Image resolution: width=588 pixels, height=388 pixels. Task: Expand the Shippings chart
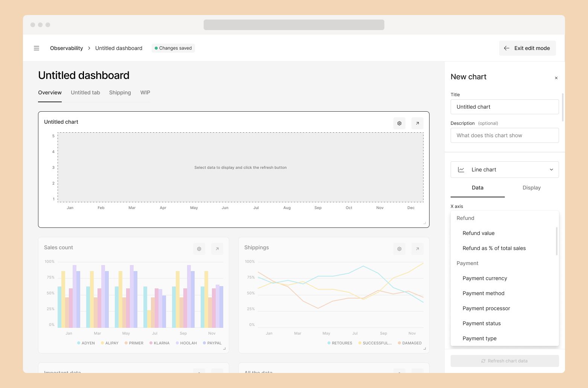417,249
